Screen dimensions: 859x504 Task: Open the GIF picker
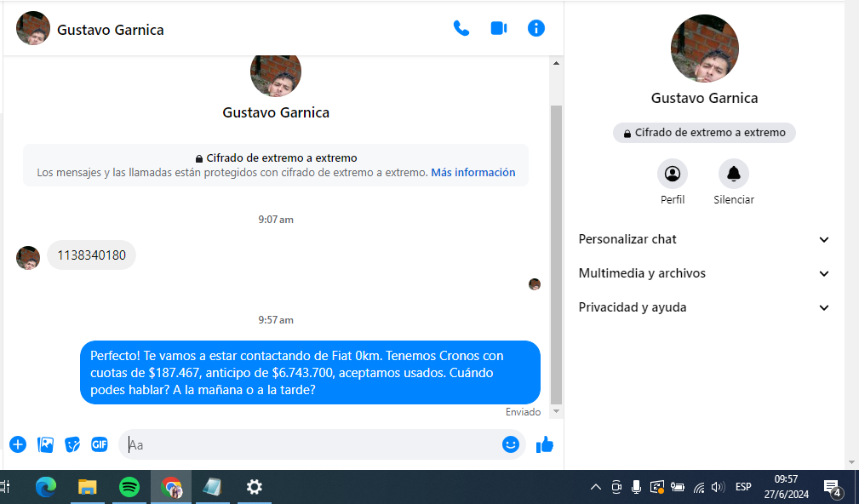100,444
